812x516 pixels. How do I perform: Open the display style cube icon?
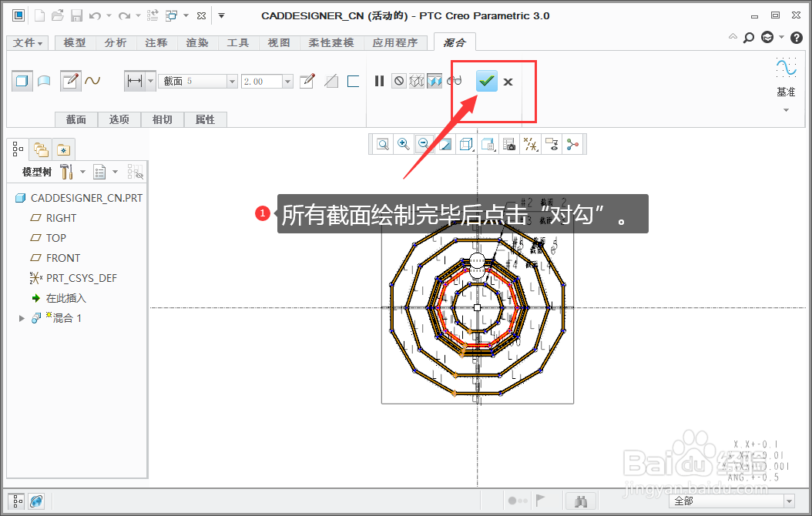point(466,144)
